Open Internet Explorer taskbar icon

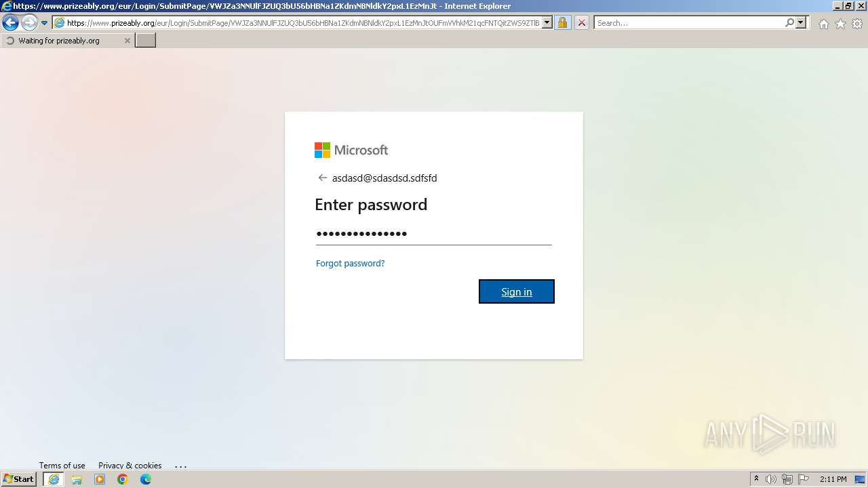(54, 479)
